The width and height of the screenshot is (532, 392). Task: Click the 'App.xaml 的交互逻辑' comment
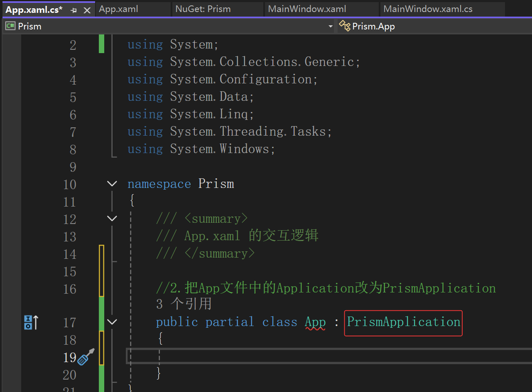point(237,236)
